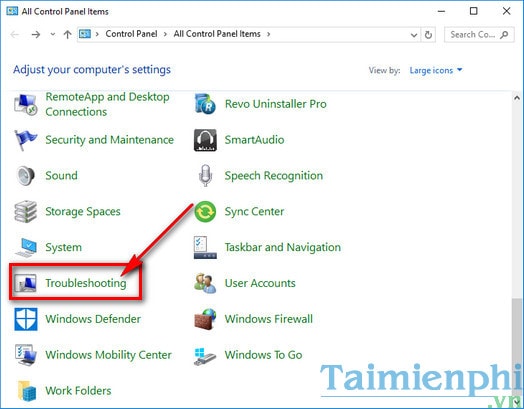Open the Windows To Go link

click(263, 355)
